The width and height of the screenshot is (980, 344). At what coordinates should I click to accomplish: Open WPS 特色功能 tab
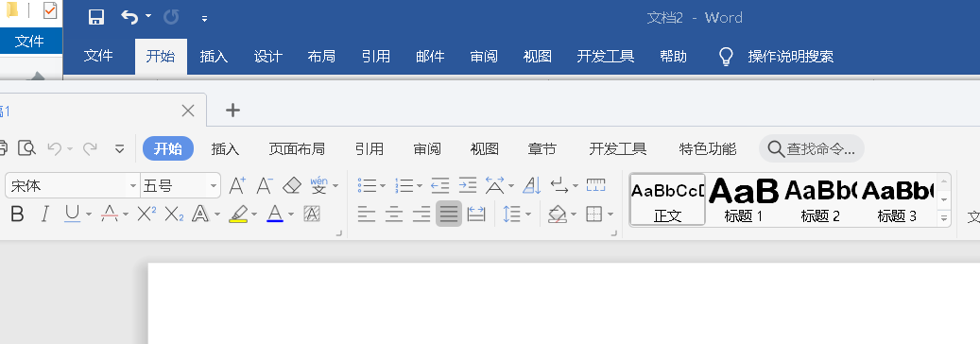coord(708,149)
